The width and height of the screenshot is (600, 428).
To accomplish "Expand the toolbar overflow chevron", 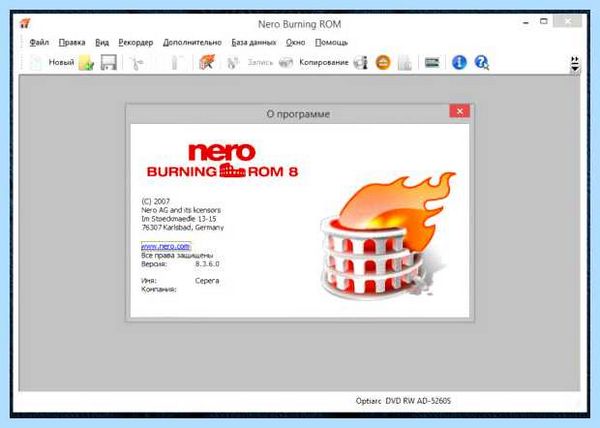I will (x=575, y=64).
